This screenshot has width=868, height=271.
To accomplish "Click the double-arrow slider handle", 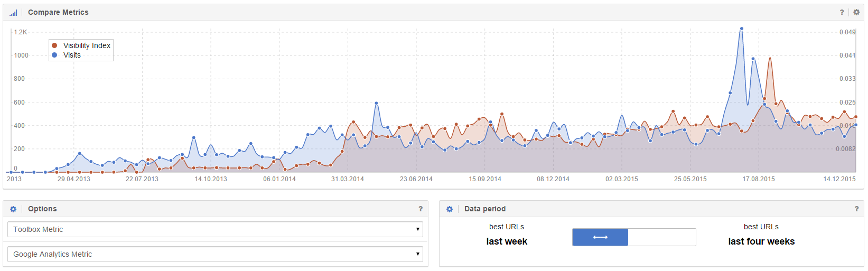I will click(600, 237).
